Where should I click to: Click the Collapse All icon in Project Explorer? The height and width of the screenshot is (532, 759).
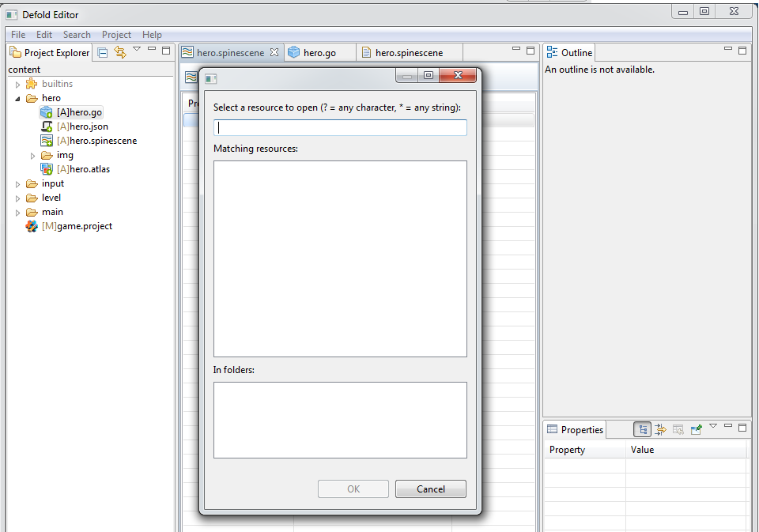(103, 52)
